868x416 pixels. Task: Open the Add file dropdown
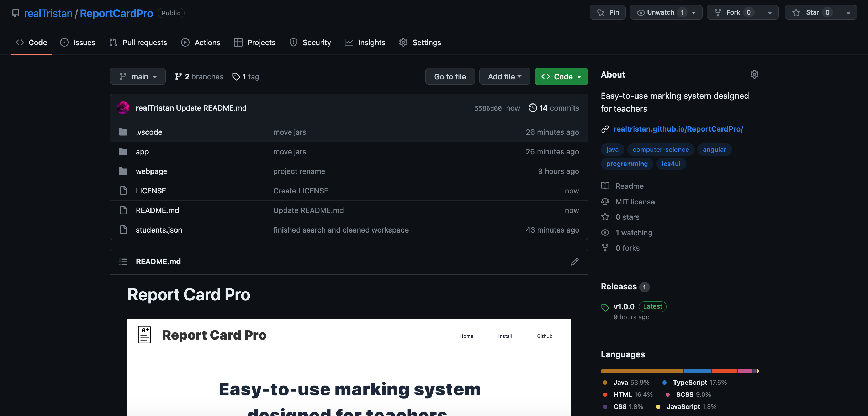(504, 76)
